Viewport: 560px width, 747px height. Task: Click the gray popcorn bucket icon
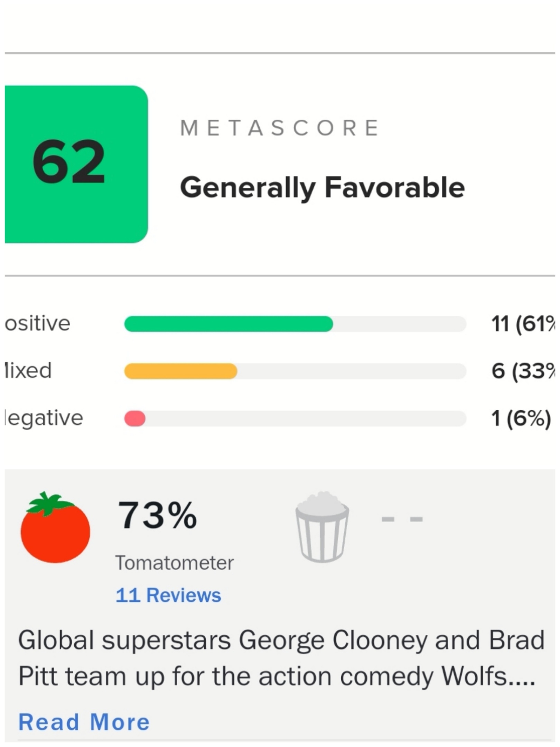[322, 527]
